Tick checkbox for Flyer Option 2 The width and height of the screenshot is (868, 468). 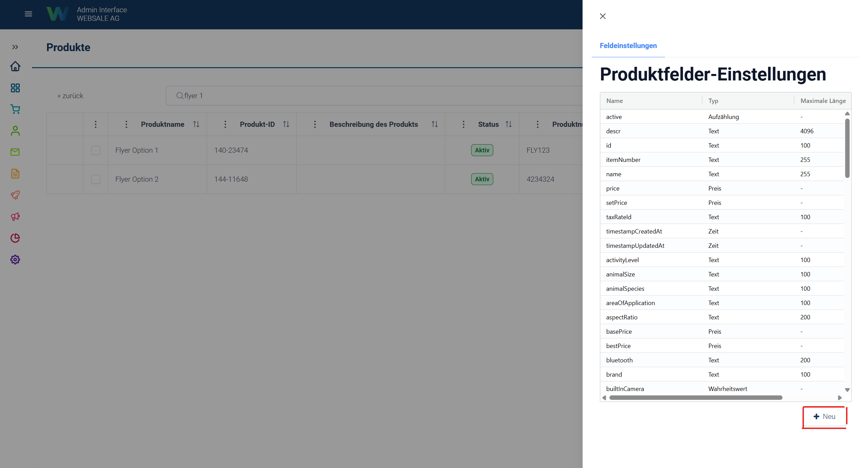click(x=96, y=179)
